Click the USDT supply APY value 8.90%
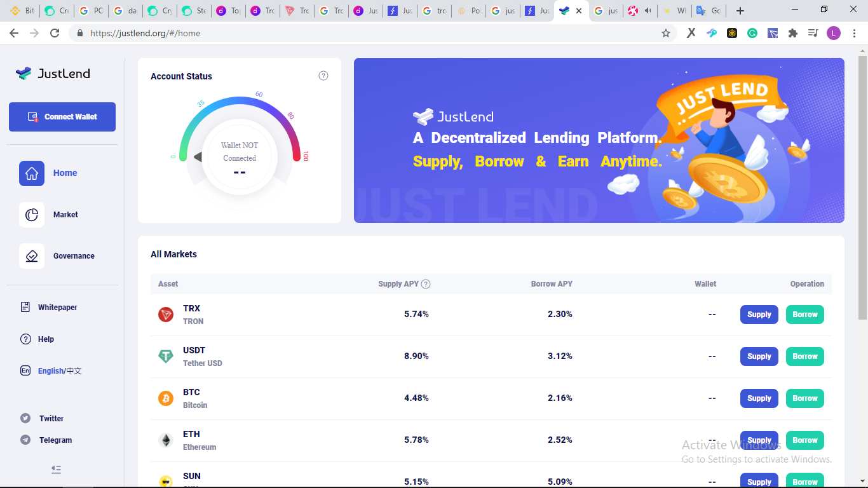 (416, 356)
